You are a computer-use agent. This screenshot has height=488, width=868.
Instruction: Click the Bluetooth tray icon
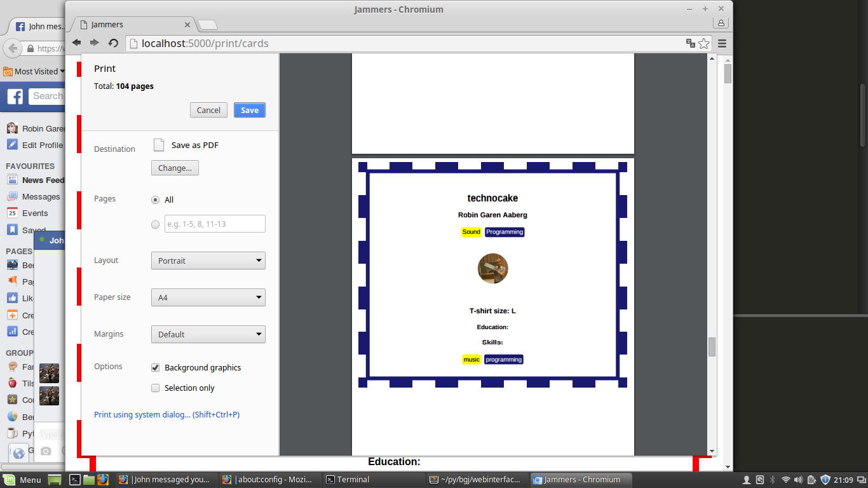(x=773, y=480)
